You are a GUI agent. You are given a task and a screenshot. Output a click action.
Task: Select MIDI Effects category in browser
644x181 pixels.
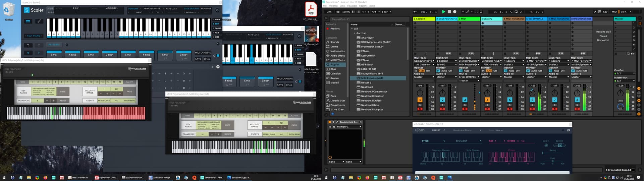[x=337, y=60]
